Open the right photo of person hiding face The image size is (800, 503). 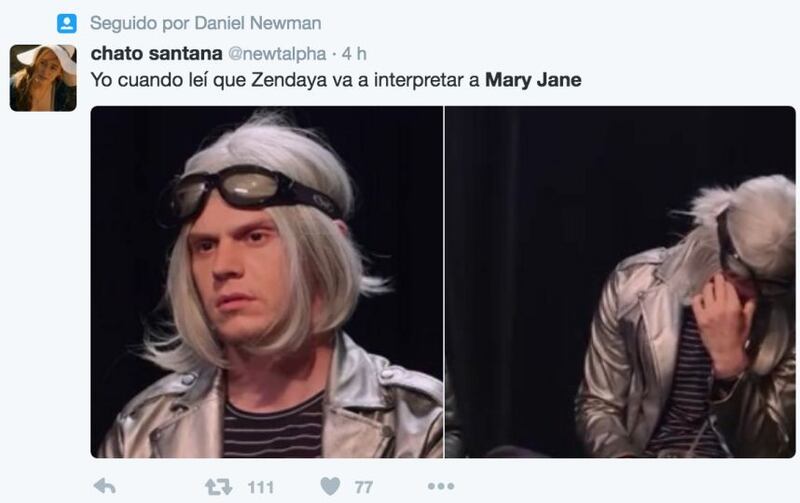click(x=620, y=282)
